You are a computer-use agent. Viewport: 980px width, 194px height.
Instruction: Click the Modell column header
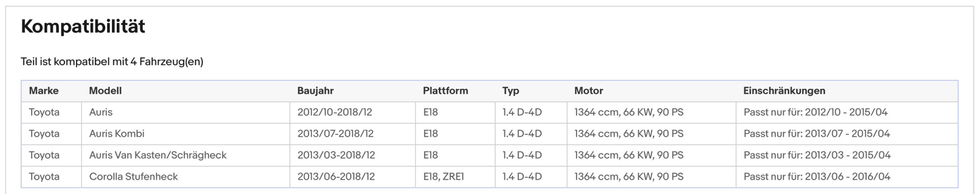point(105,91)
